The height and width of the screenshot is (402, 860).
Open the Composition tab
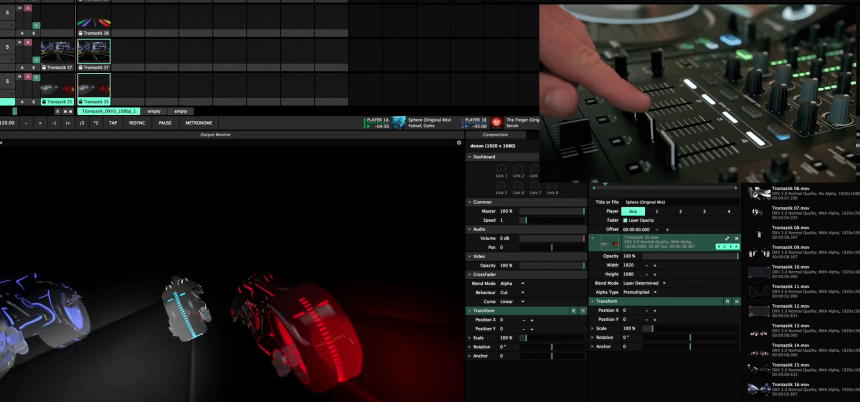pos(495,135)
